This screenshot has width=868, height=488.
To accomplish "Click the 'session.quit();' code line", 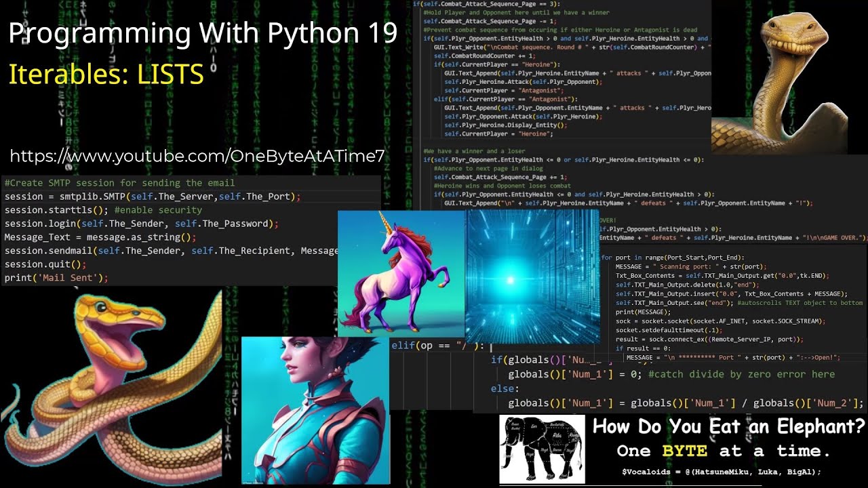I will [45, 264].
